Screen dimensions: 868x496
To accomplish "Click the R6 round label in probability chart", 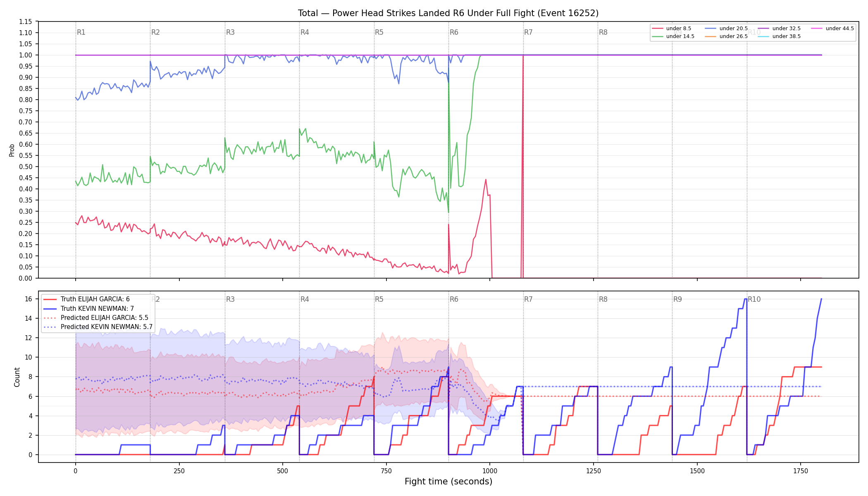I will (x=454, y=32).
